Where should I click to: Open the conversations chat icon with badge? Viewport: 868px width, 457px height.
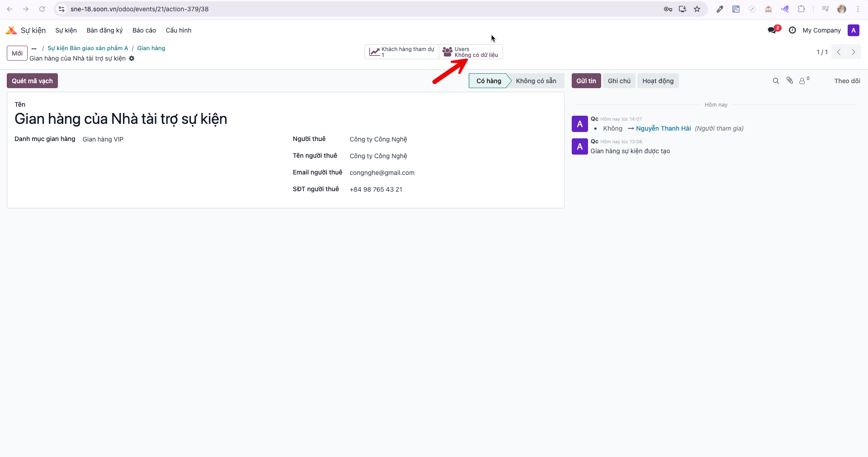(x=773, y=30)
